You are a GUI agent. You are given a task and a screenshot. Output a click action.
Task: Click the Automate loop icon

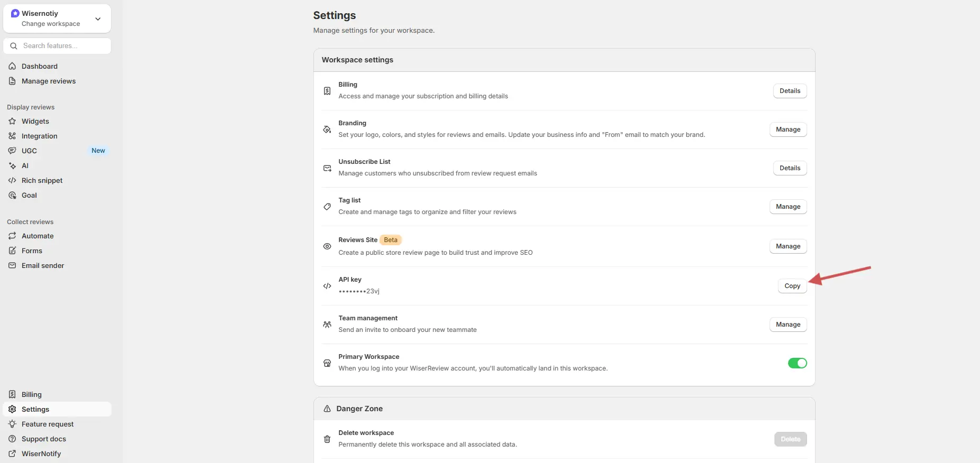pos(12,236)
